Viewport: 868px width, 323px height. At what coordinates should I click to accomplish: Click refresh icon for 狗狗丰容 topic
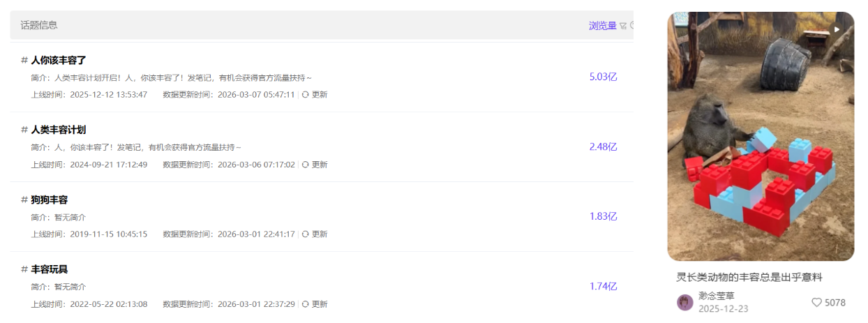[x=305, y=234]
